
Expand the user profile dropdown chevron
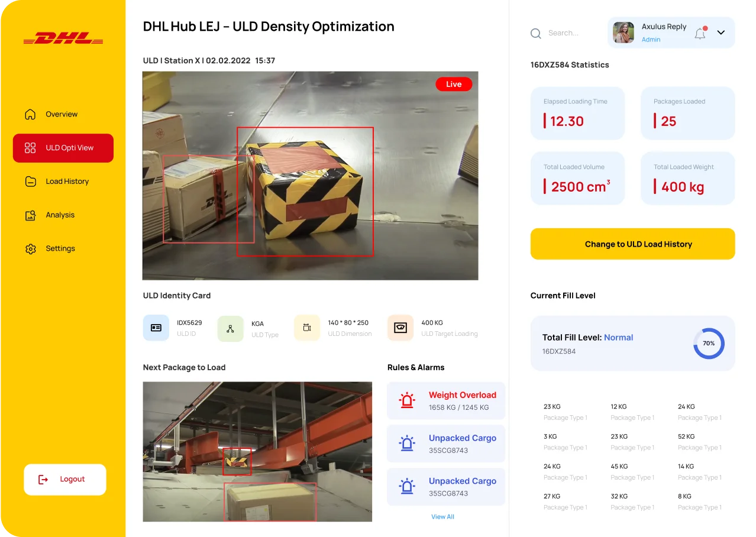click(x=721, y=33)
